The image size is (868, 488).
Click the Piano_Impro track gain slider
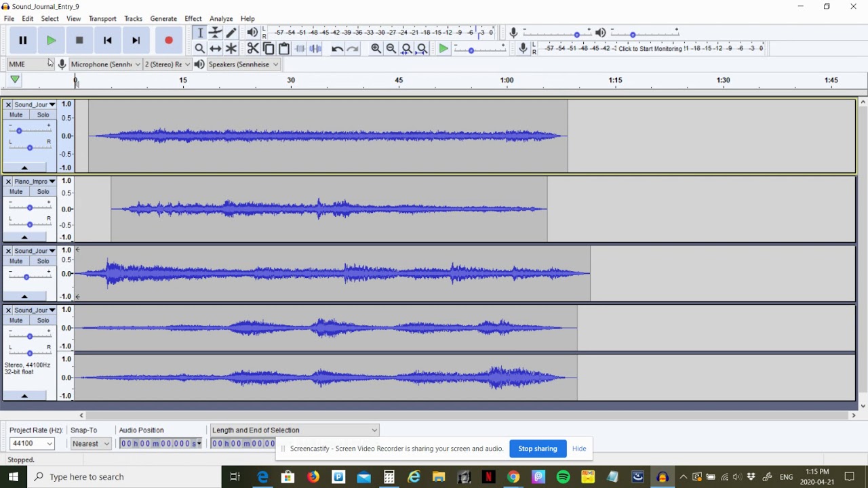tap(29, 207)
